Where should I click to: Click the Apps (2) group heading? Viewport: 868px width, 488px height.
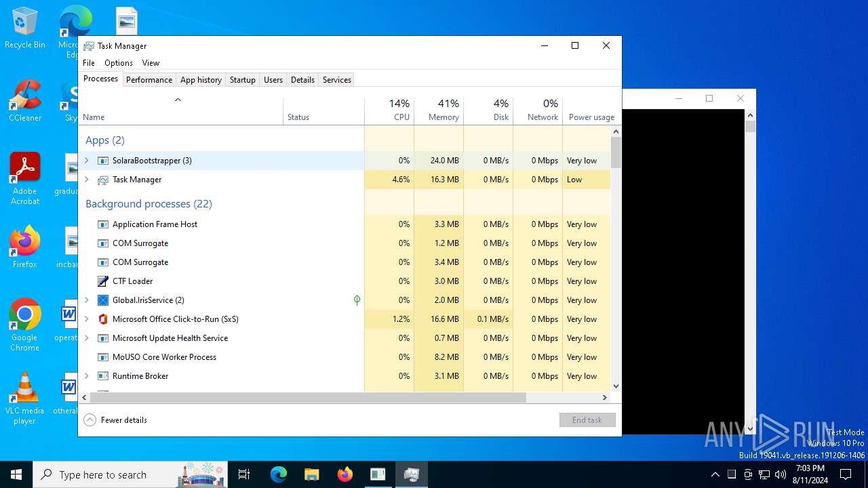(x=105, y=140)
